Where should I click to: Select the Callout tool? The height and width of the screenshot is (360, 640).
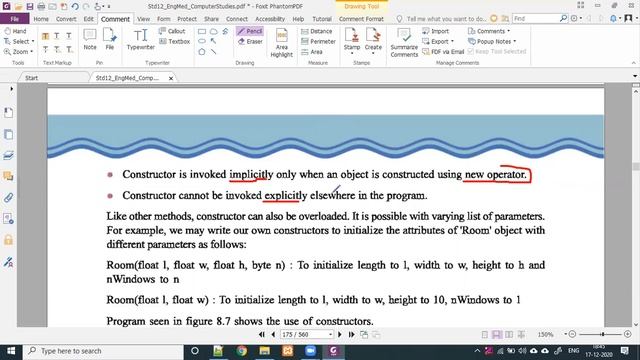[x=172, y=31]
